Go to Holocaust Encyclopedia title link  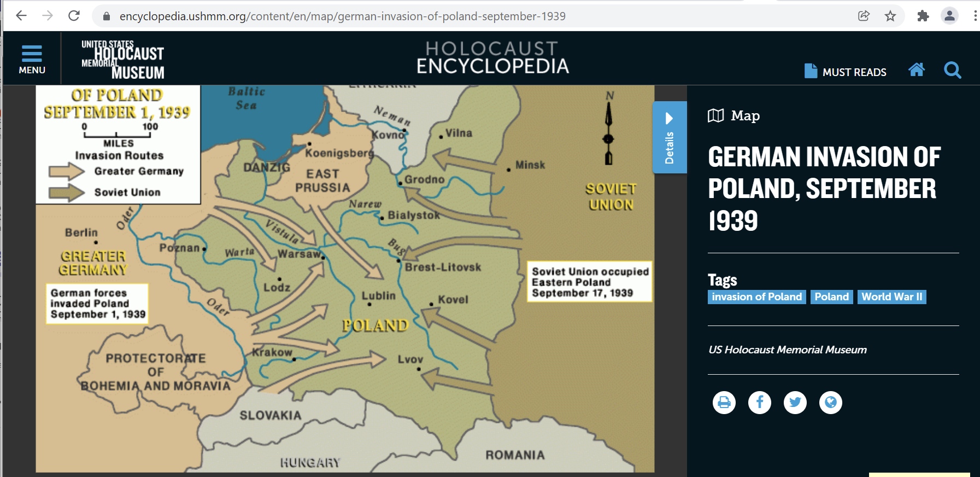(x=492, y=57)
